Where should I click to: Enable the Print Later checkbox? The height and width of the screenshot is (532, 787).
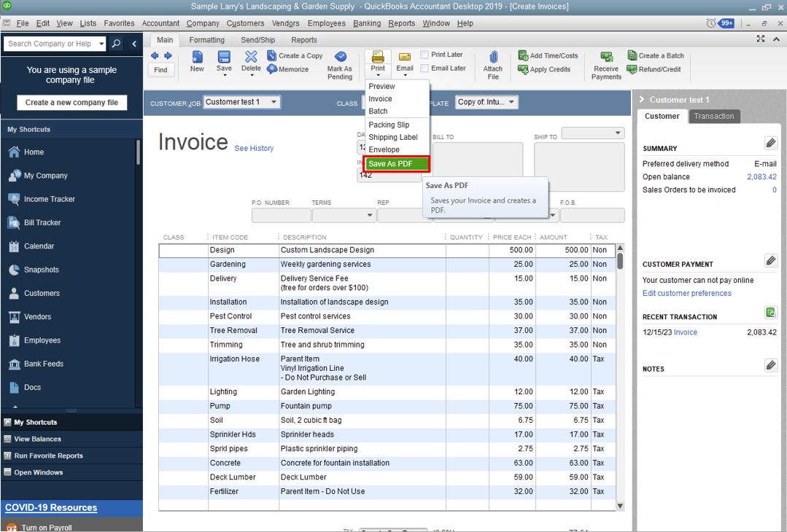pos(424,55)
